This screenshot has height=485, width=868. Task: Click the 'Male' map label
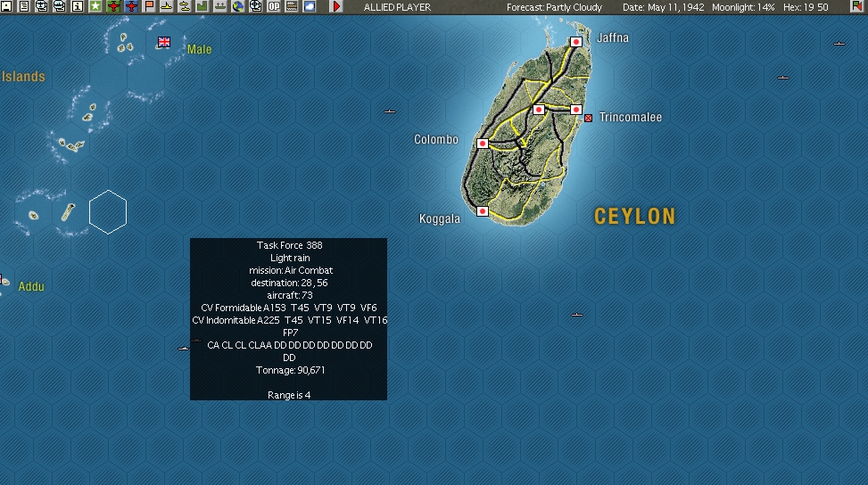(199, 49)
